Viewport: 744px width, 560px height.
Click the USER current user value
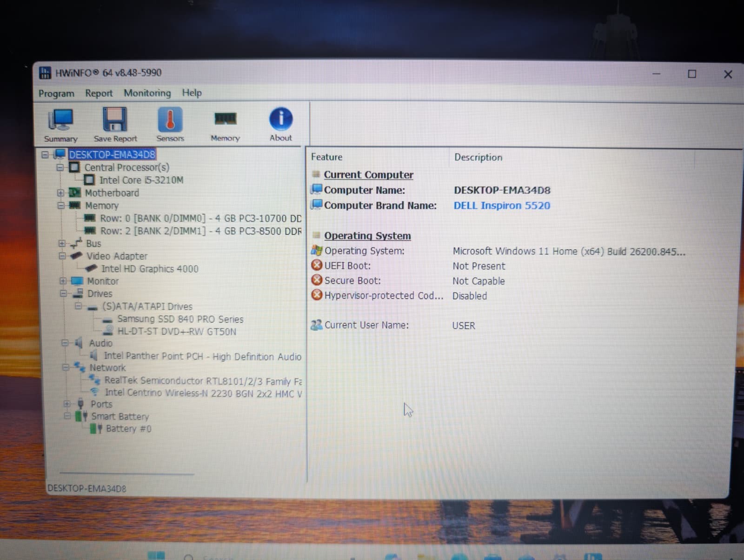[x=464, y=326]
